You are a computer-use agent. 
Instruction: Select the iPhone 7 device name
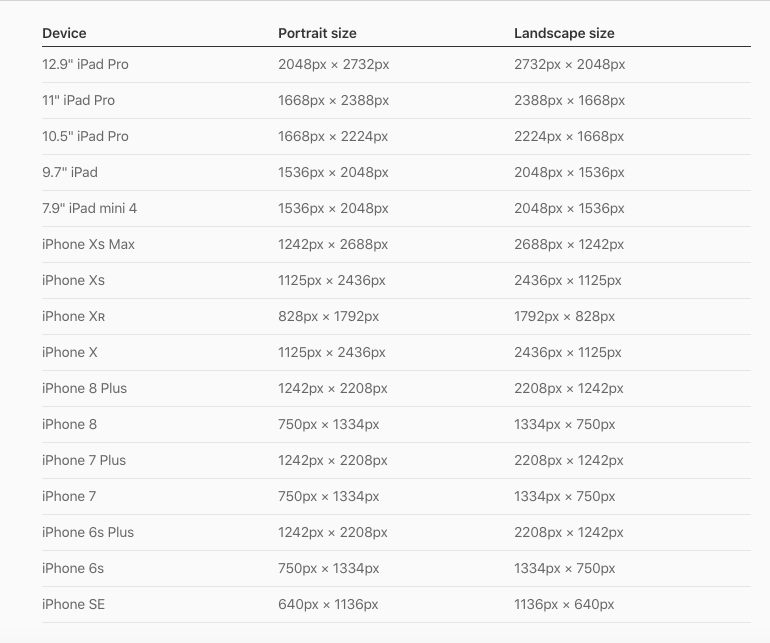coord(69,497)
